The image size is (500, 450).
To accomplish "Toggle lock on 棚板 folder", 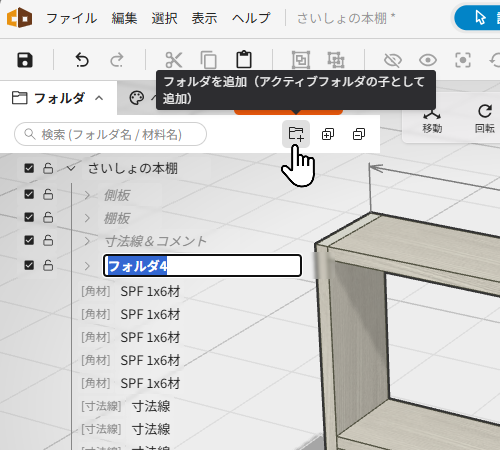I will [x=48, y=217].
